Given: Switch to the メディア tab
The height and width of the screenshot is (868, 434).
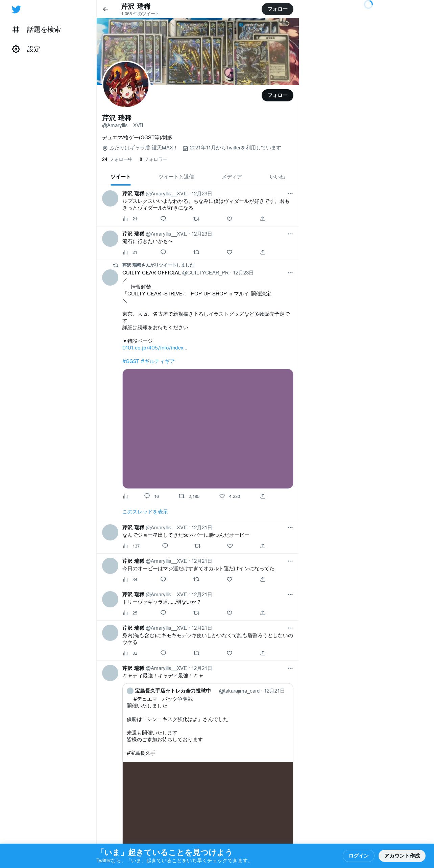Looking at the screenshot, I should (232, 177).
